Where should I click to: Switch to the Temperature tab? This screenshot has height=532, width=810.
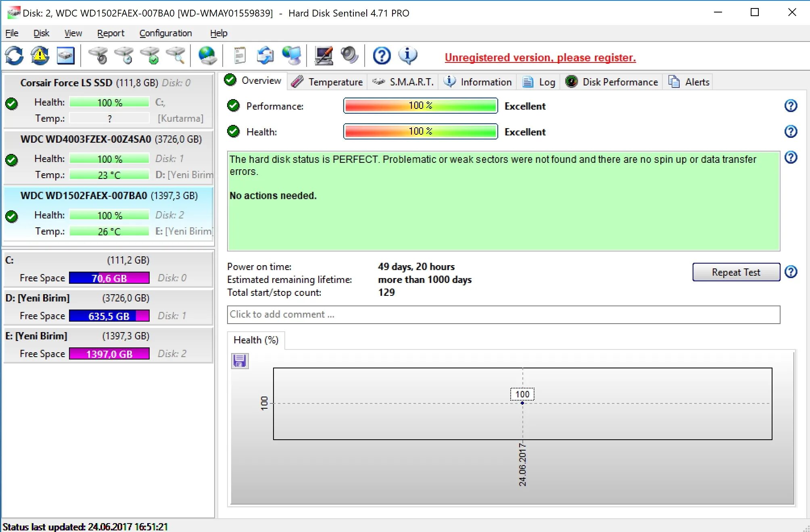pos(327,82)
